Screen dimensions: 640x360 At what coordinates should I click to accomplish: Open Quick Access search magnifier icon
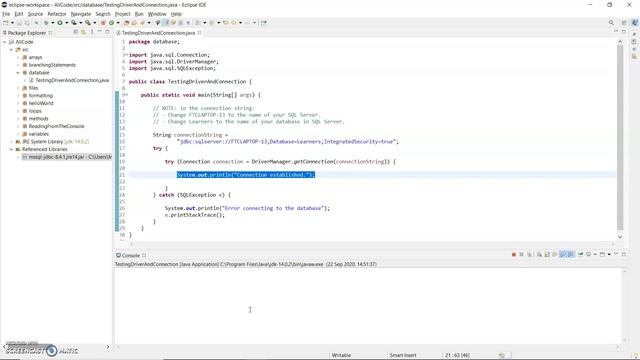tap(611, 23)
